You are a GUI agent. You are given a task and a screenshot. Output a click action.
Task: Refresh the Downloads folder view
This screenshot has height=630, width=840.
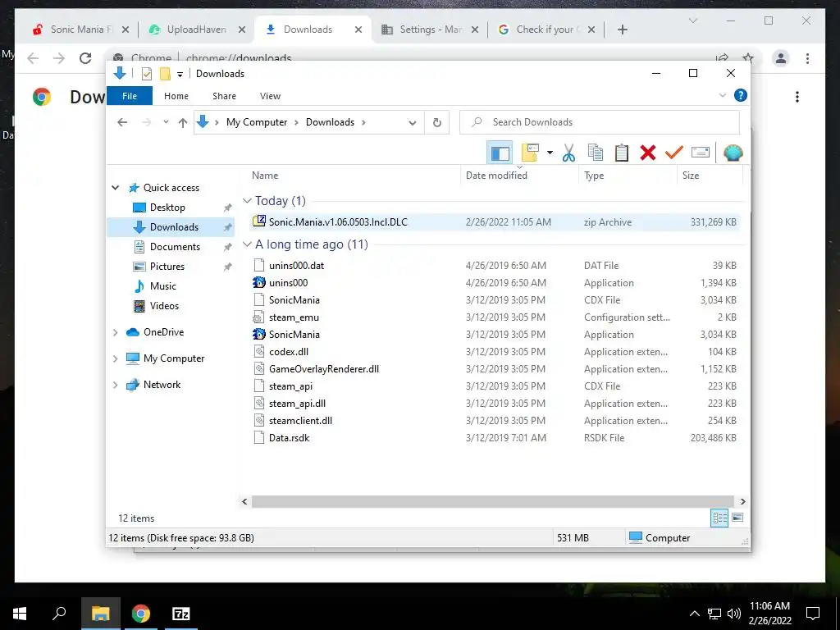click(437, 123)
